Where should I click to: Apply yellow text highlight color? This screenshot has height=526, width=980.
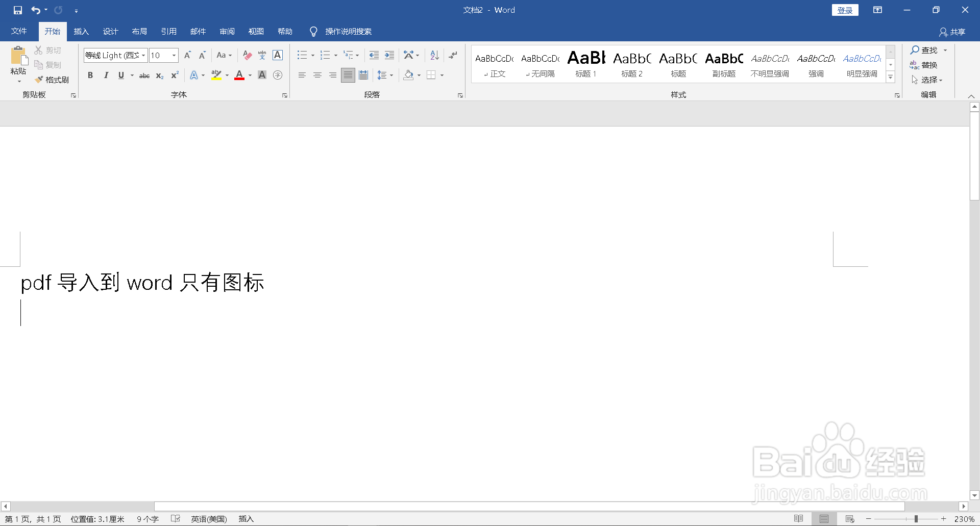click(x=216, y=75)
